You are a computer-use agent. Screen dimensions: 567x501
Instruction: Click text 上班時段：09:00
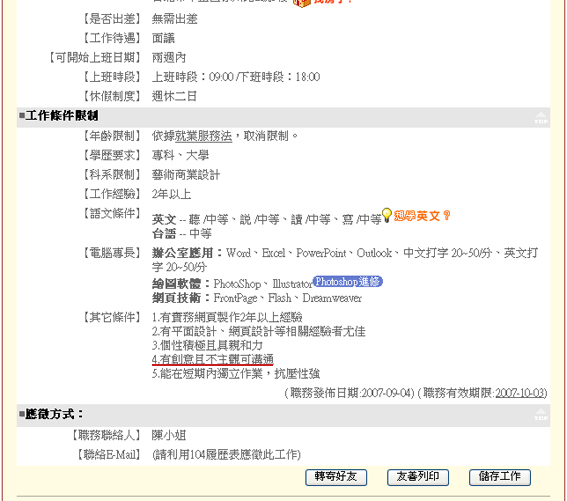[193, 77]
